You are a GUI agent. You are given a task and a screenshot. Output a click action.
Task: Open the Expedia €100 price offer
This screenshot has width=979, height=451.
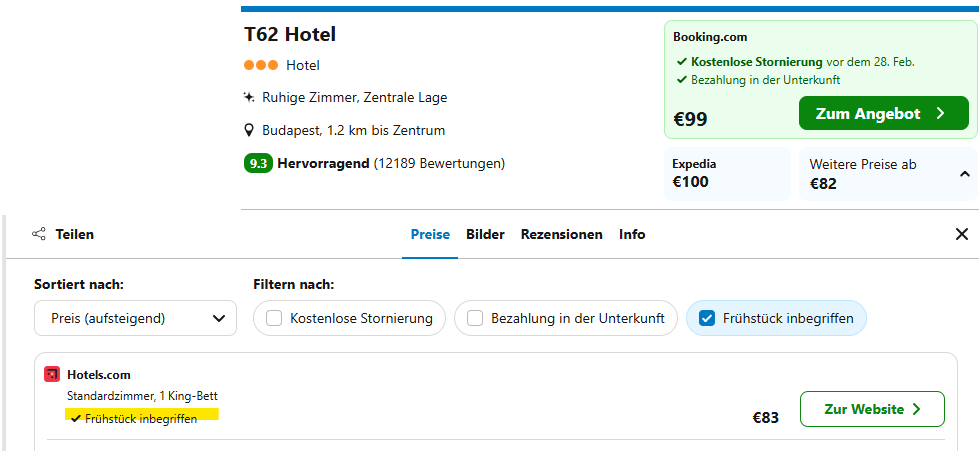pos(727,174)
